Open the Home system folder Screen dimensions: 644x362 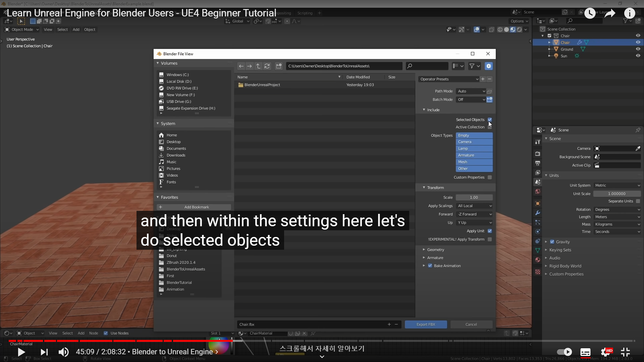click(x=172, y=135)
